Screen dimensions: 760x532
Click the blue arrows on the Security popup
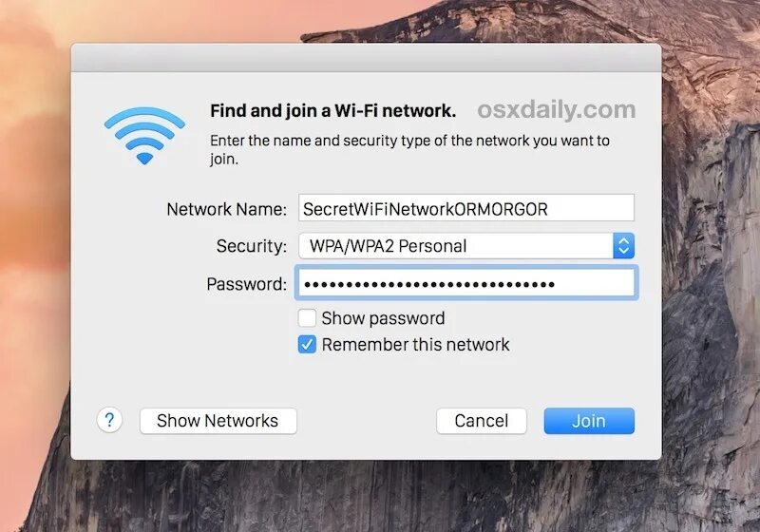[x=623, y=246]
